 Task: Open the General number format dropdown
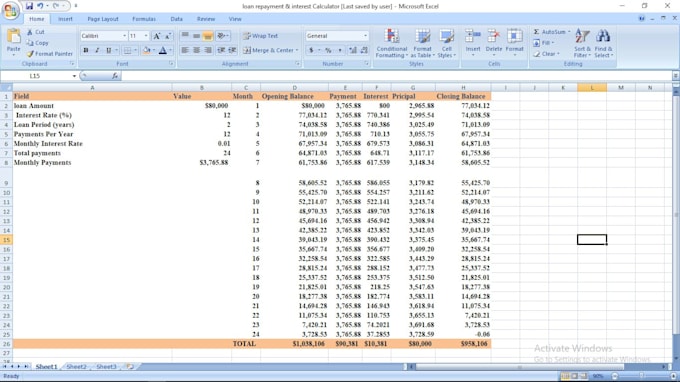pyautogui.click(x=365, y=36)
